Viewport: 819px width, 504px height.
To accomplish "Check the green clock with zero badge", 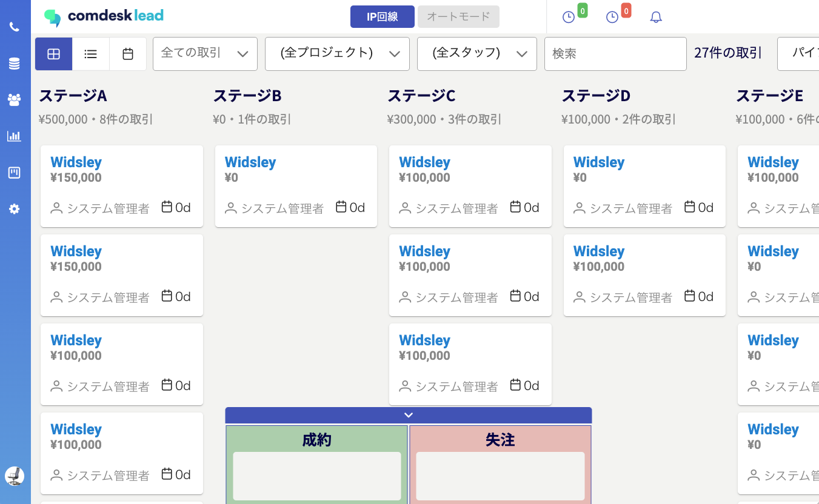I will 569,16.
